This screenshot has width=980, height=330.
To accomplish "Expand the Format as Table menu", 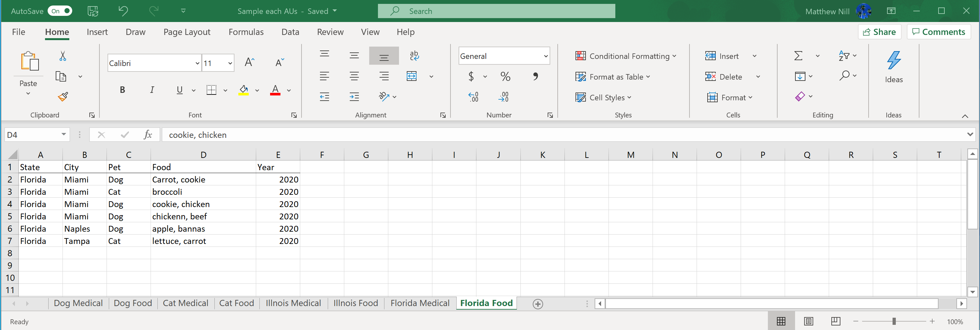I will 612,77.
